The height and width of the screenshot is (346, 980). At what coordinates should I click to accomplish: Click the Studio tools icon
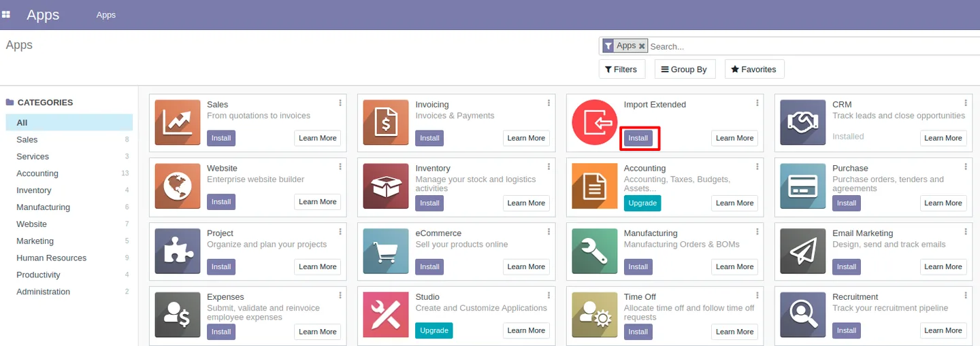[x=386, y=315]
